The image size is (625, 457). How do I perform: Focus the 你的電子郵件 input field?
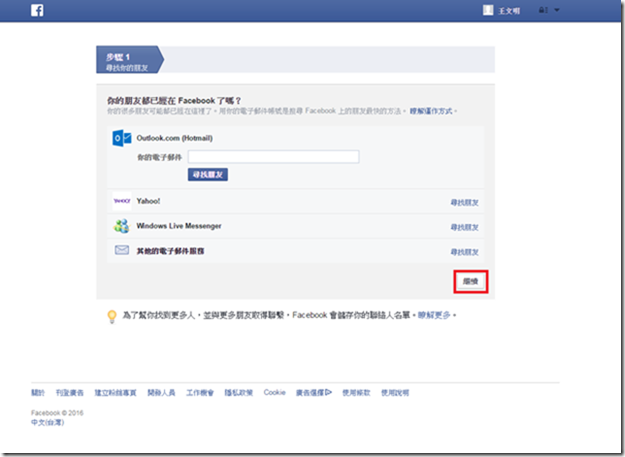click(x=273, y=157)
